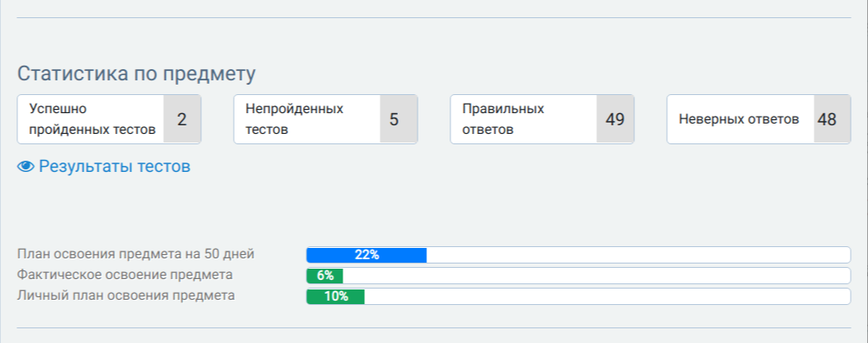Click the empty part of the Фактическое освоение bar
The image size is (868, 343).
tap(597, 276)
